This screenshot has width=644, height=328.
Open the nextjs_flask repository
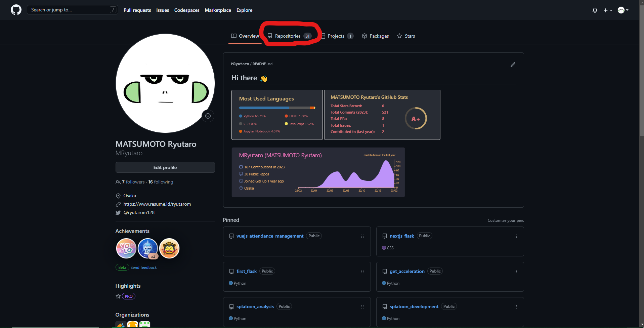pos(402,236)
